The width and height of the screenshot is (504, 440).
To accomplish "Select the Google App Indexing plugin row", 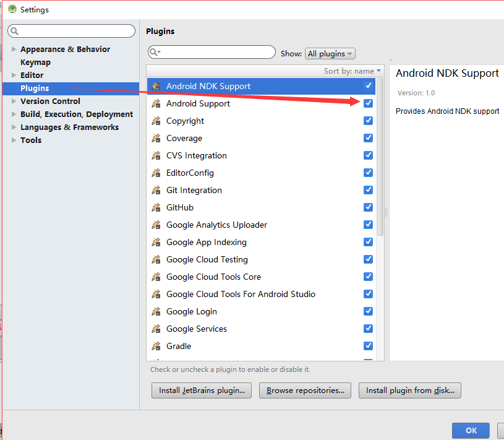I will click(x=261, y=242).
